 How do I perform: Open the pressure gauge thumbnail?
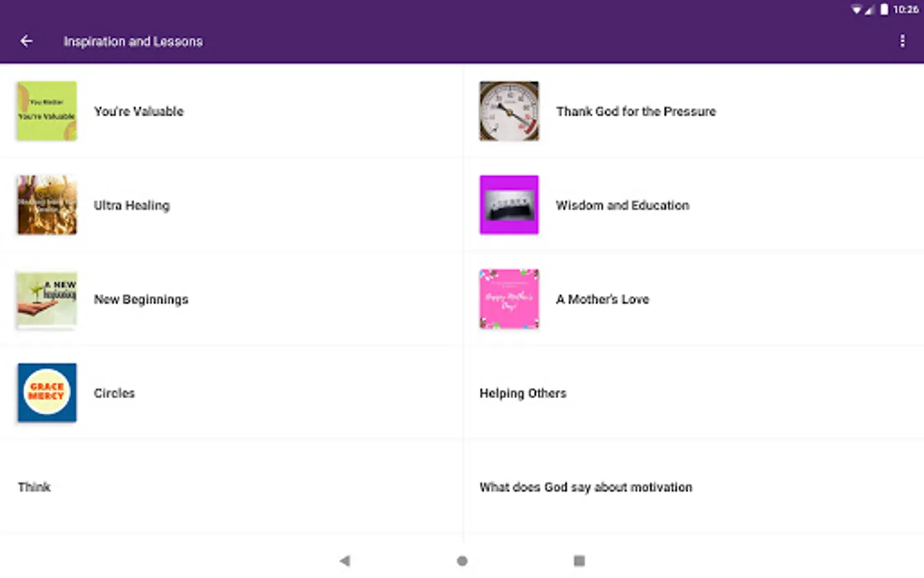[509, 111]
